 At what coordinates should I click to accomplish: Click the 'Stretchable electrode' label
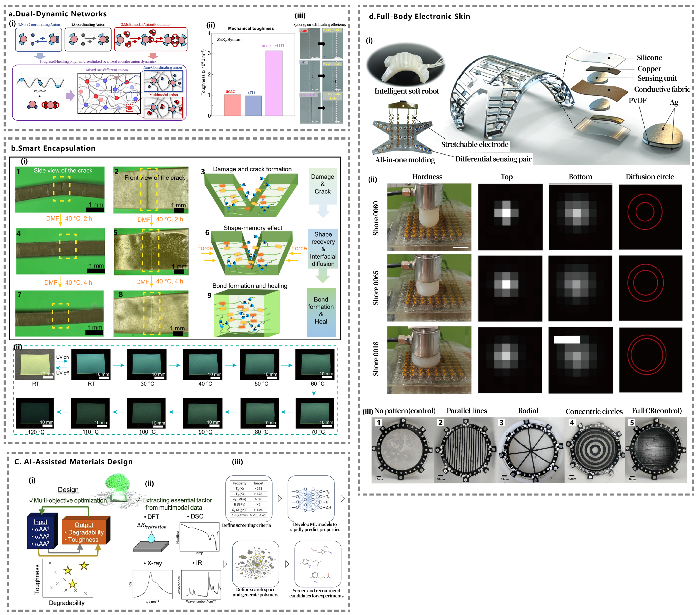[x=475, y=144]
